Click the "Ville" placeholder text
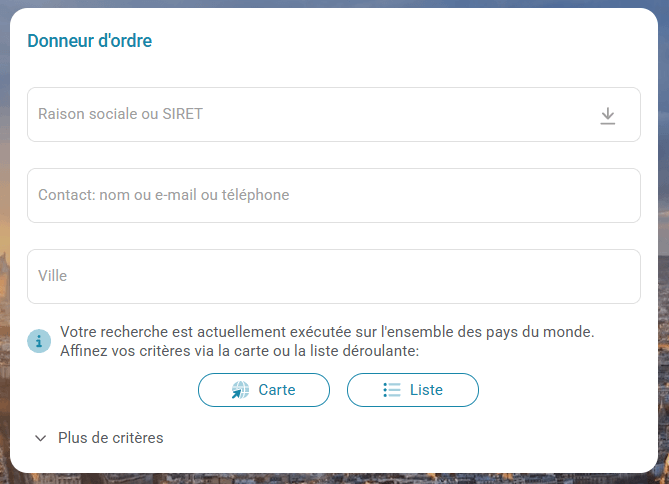 point(52,276)
